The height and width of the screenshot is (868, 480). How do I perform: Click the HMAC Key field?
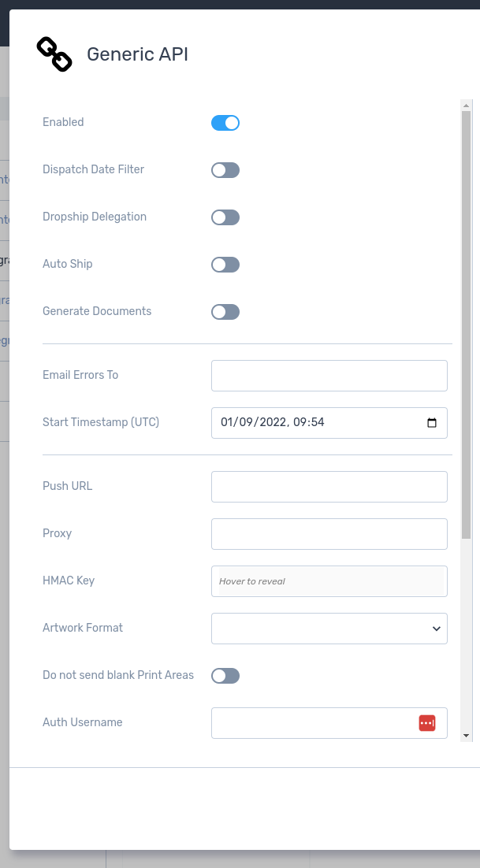point(329,581)
